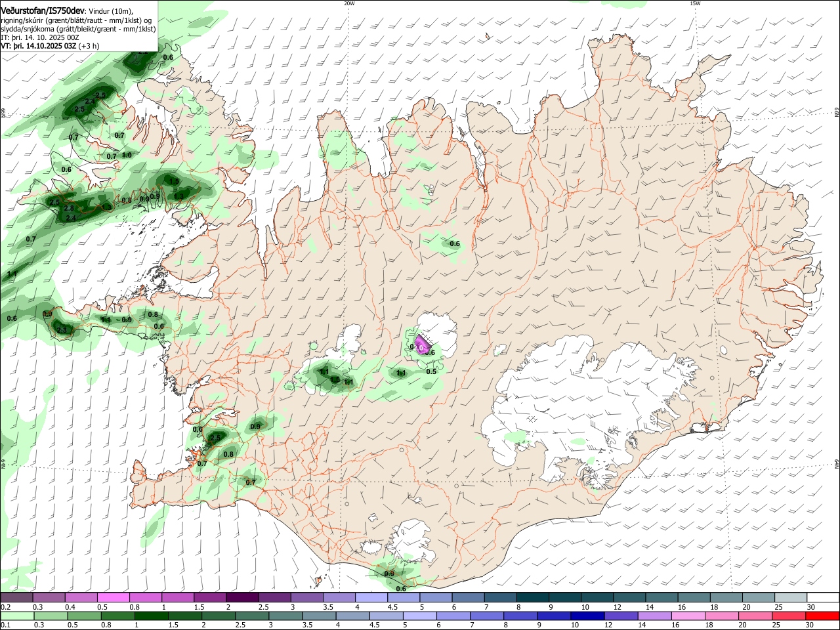840x630 pixels.
Task: Click the 'VT: þri. 14.10.2025 03Z (+3 h)' line
Action: tap(51, 46)
